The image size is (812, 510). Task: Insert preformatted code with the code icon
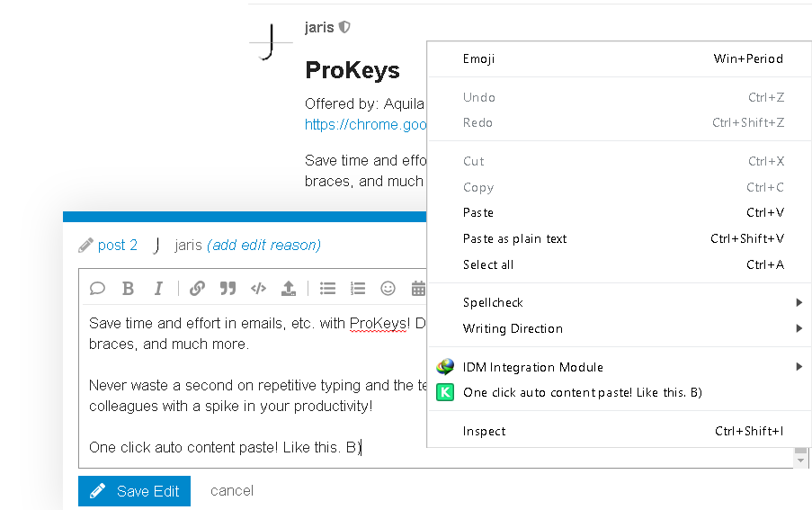(258, 289)
